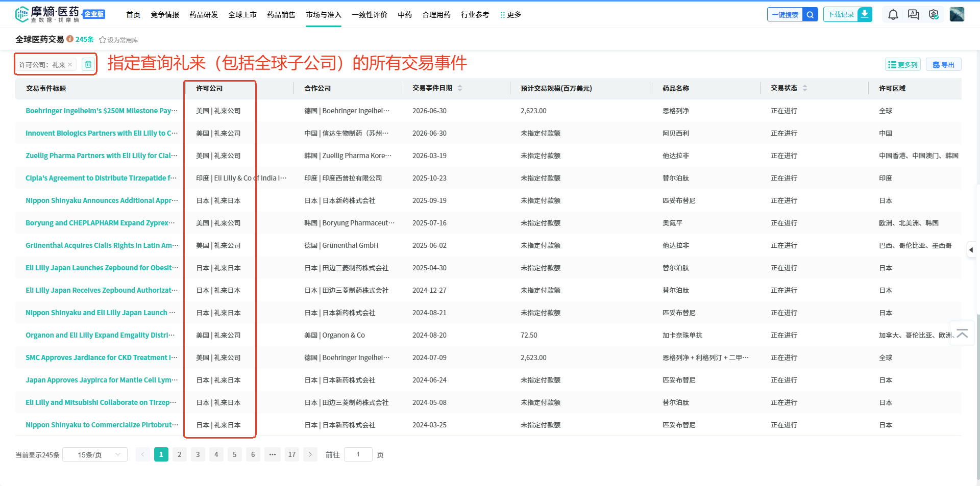Click the magnifier search icon
The height and width of the screenshot is (486, 980).
coord(810,15)
